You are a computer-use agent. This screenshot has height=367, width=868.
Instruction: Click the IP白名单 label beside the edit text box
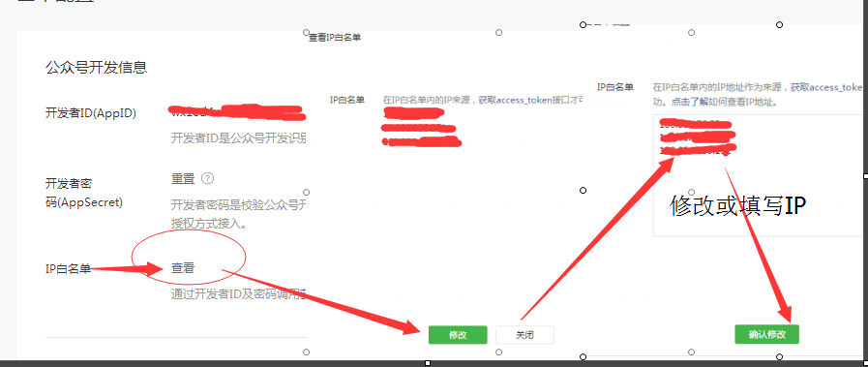coord(615,87)
